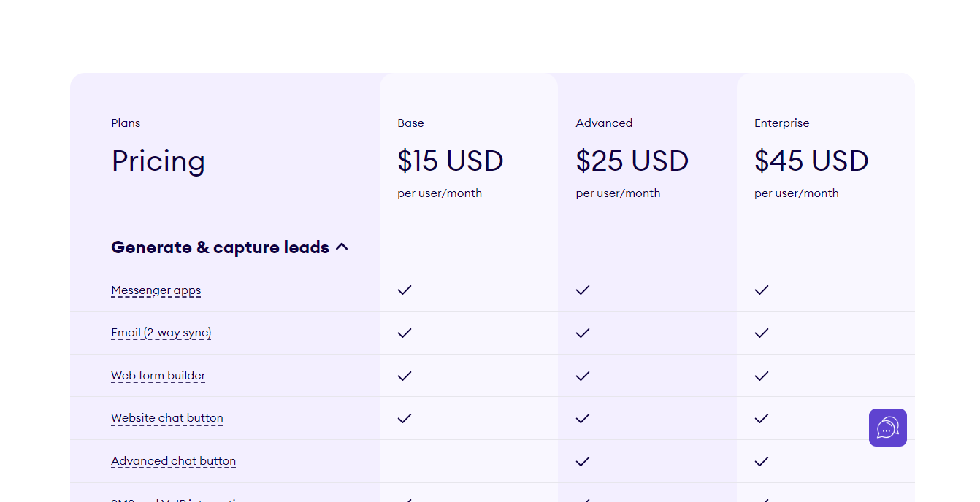Open the Email (2-way sync) feature link

pos(161,333)
